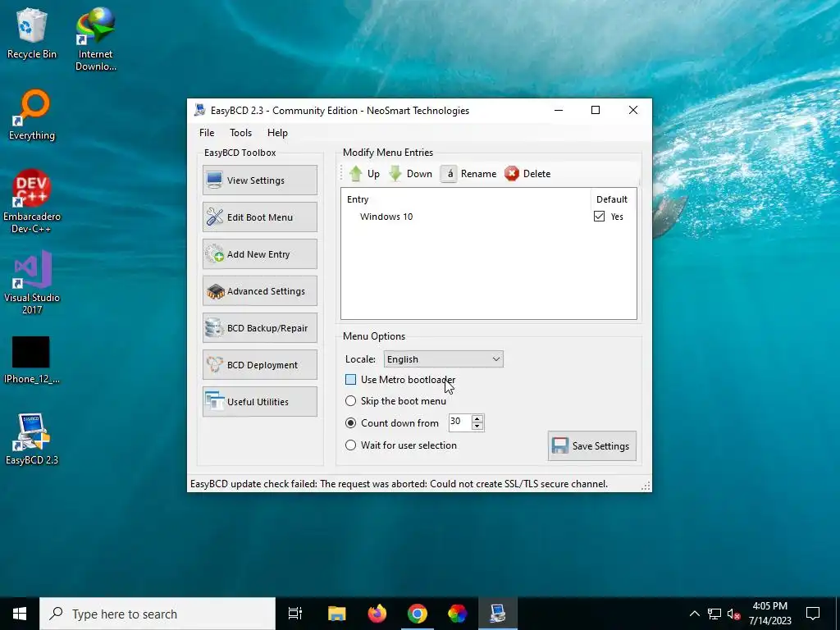Enable the Use Metro bootloader checkbox

(x=350, y=380)
